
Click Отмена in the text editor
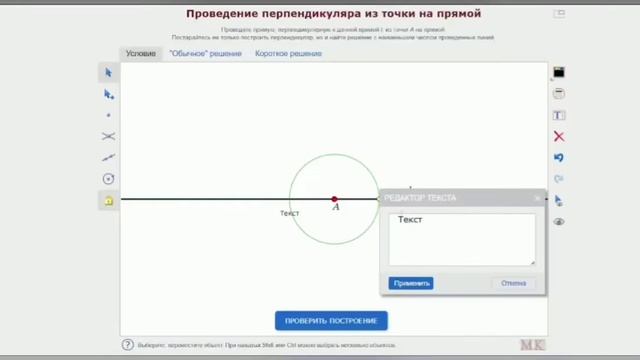(513, 283)
